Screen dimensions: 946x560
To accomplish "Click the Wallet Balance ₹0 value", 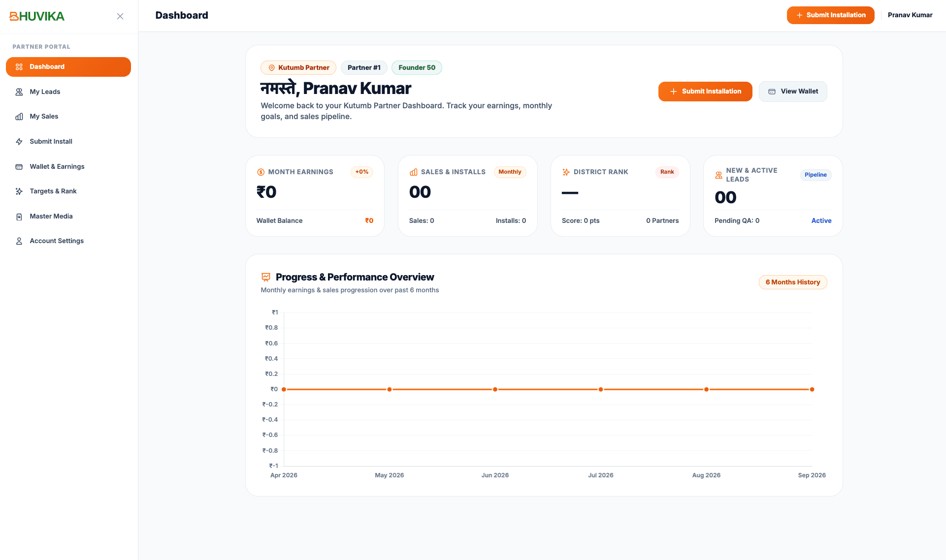I will coord(369,221).
